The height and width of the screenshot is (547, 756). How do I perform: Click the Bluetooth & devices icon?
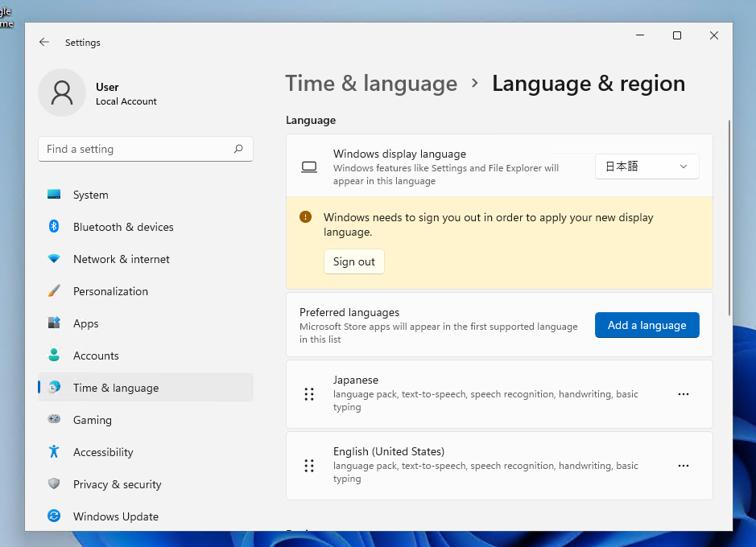pos(54,227)
